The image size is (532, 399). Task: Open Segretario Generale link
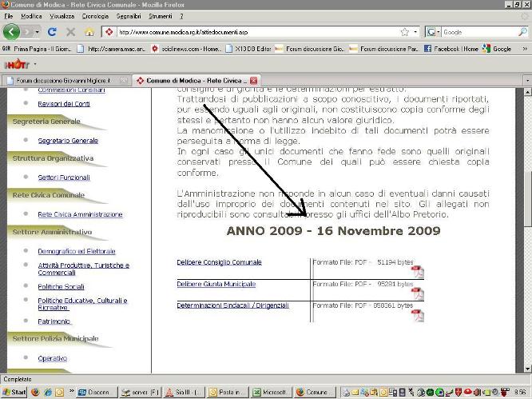[x=68, y=141]
